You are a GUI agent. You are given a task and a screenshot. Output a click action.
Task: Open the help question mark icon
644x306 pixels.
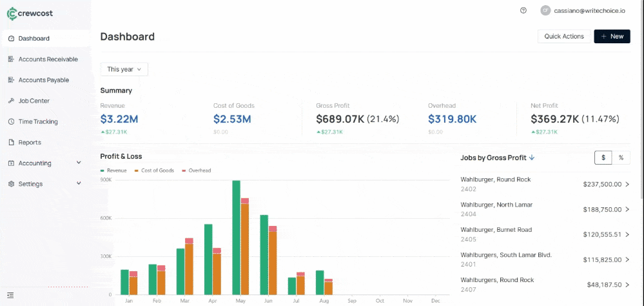[x=523, y=10]
